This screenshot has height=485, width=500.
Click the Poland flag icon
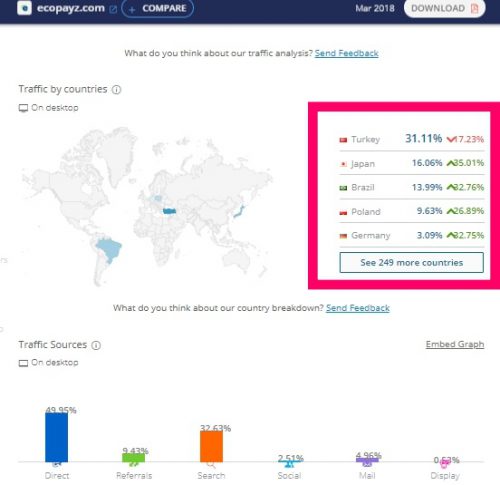[343, 212]
